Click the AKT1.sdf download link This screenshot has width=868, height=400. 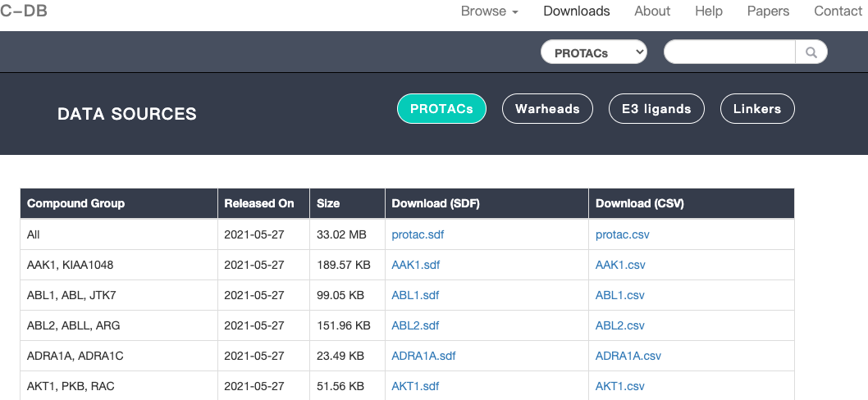(415, 386)
